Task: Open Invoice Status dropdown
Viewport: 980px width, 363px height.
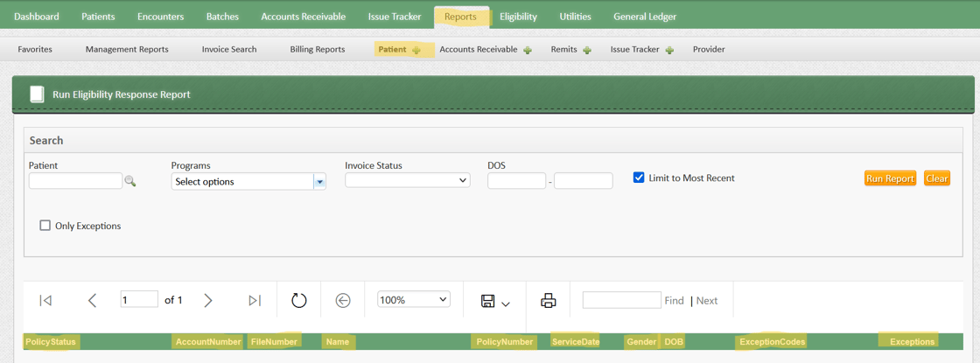Action: (x=408, y=180)
